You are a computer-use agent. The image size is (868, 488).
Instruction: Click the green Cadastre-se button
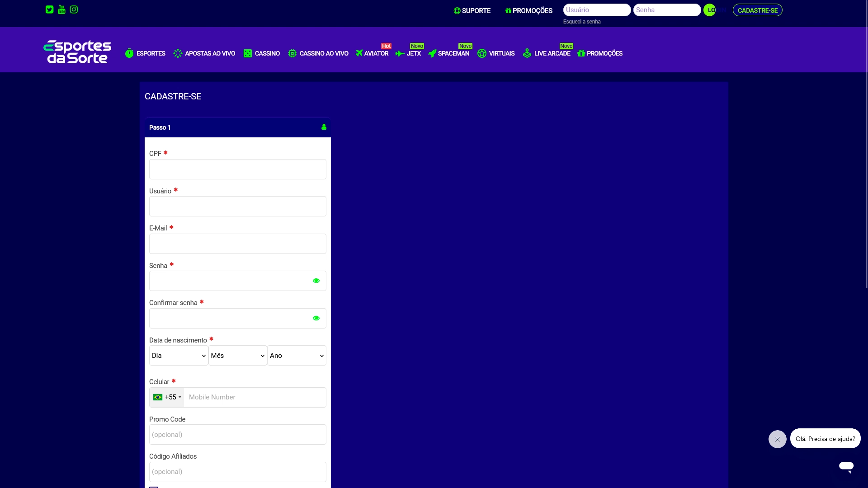click(x=758, y=10)
